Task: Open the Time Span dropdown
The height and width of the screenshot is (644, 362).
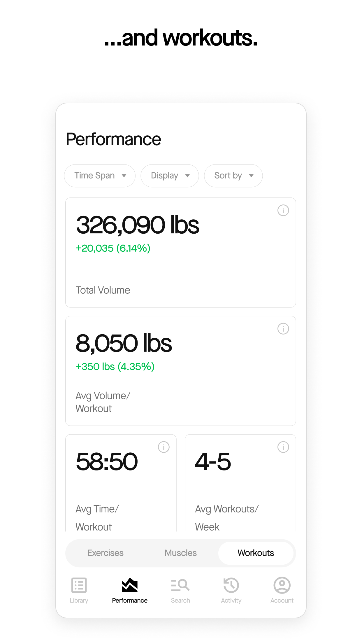Action: [x=100, y=176]
